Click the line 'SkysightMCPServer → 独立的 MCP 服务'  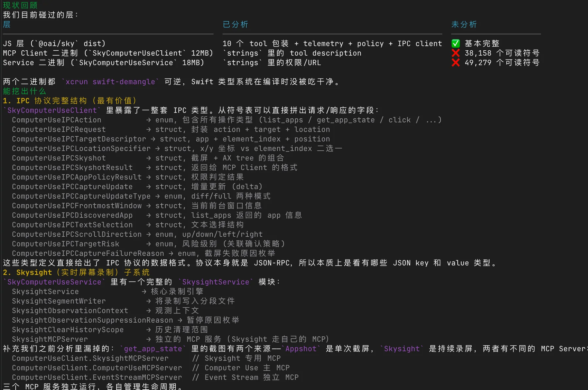171,339
